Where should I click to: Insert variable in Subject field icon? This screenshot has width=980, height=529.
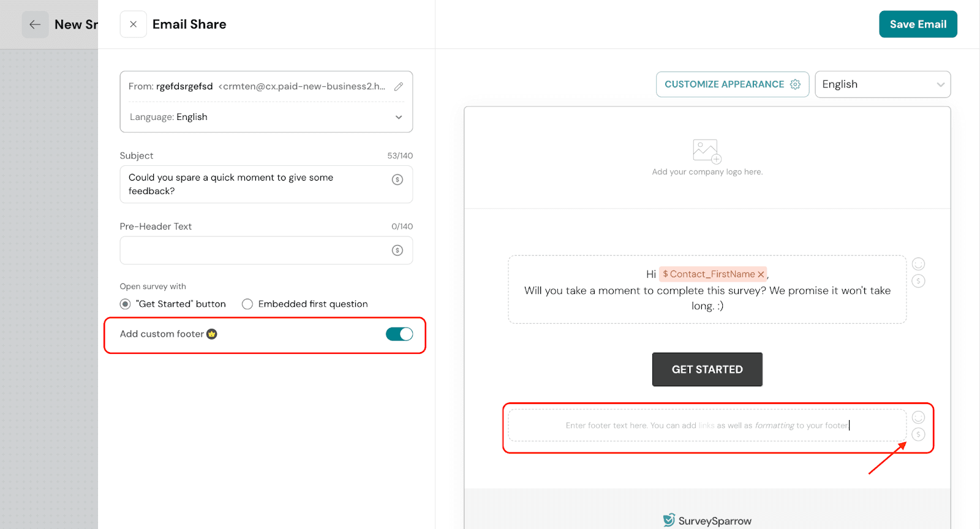click(398, 179)
